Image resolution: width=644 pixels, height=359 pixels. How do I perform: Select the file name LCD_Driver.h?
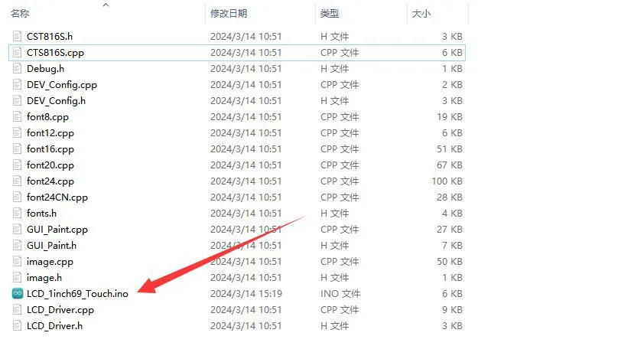54,325
